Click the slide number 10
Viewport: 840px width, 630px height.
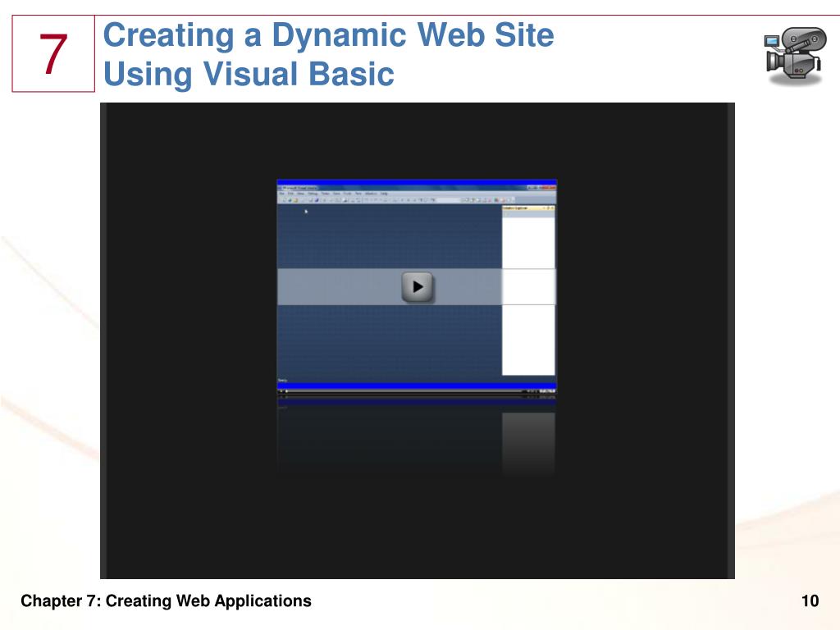810,600
